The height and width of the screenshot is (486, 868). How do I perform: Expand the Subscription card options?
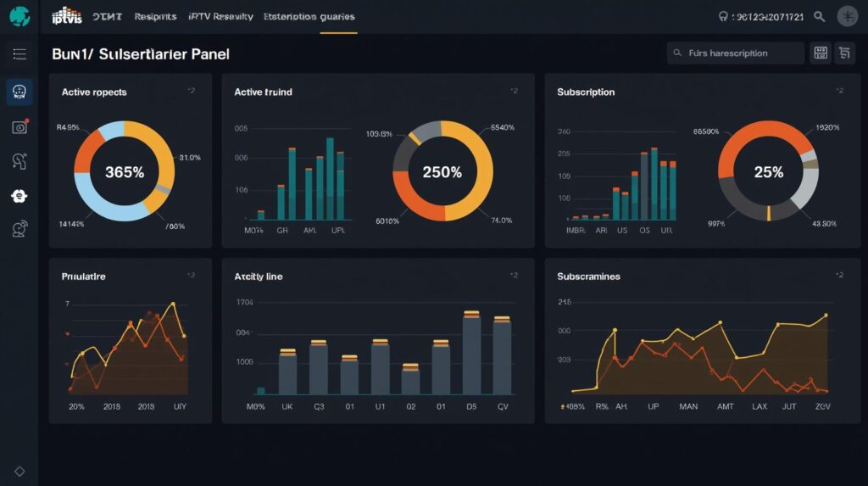839,91
